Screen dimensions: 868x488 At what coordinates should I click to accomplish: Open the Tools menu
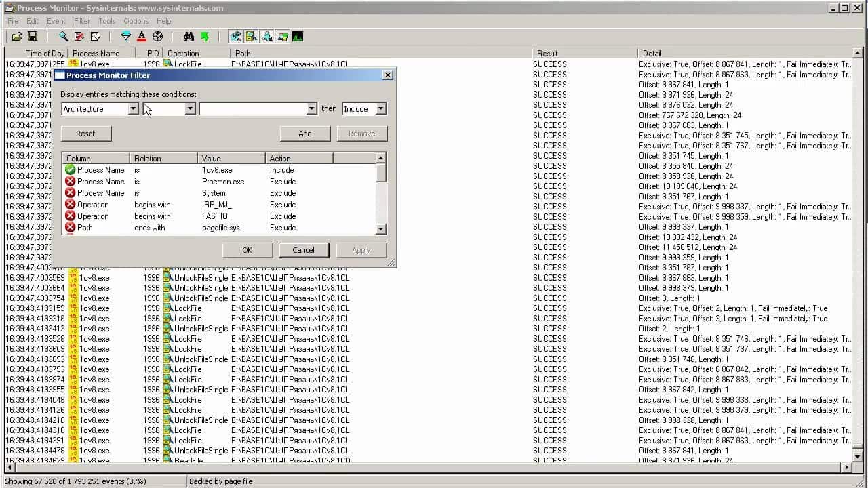107,21
